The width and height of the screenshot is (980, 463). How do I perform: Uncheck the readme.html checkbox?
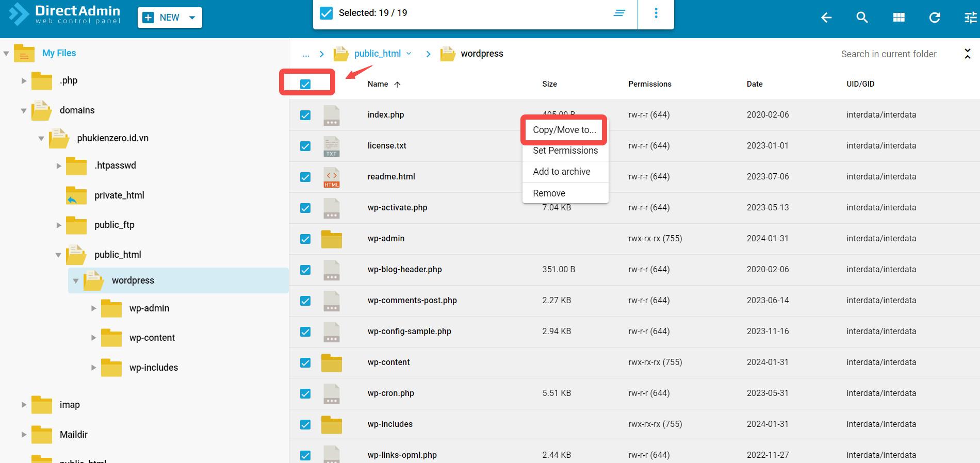point(305,177)
